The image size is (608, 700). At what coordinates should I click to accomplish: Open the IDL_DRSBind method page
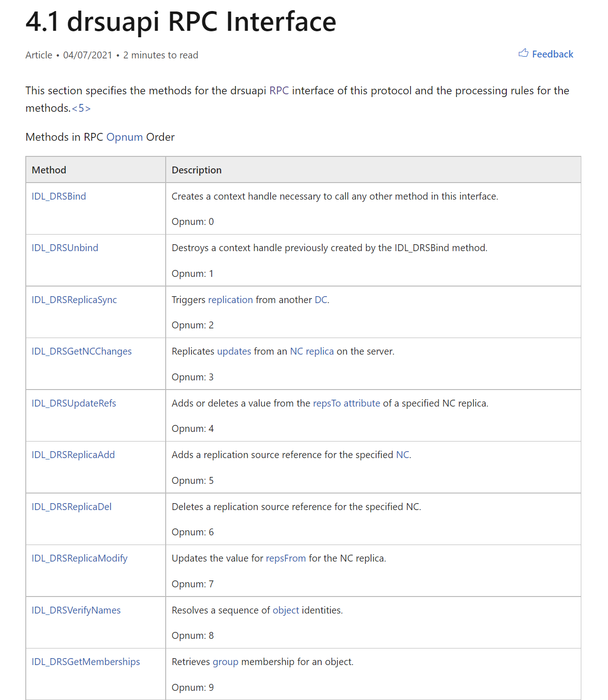coord(59,196)
